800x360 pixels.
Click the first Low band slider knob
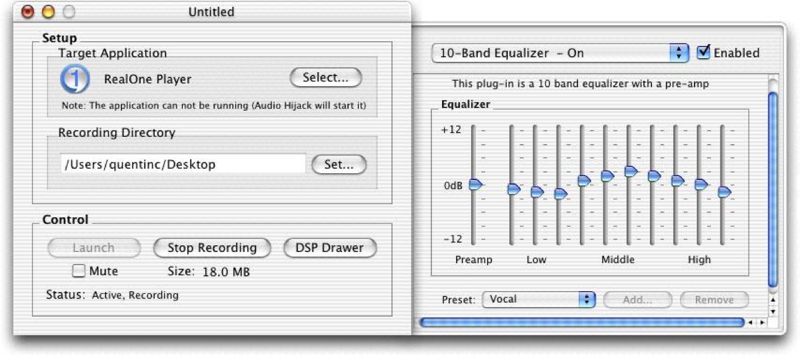514,189
